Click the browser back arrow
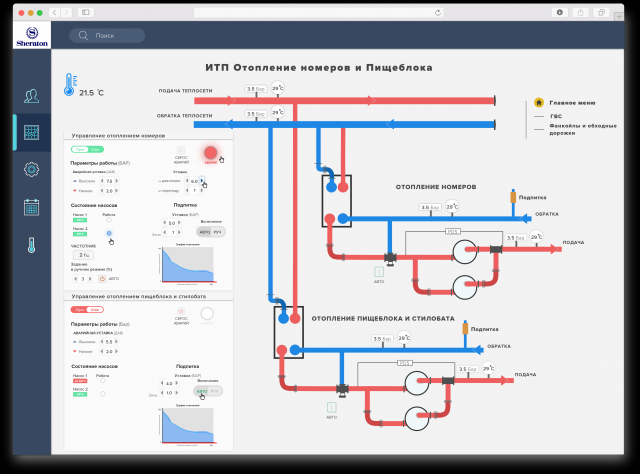 point(55,13)
